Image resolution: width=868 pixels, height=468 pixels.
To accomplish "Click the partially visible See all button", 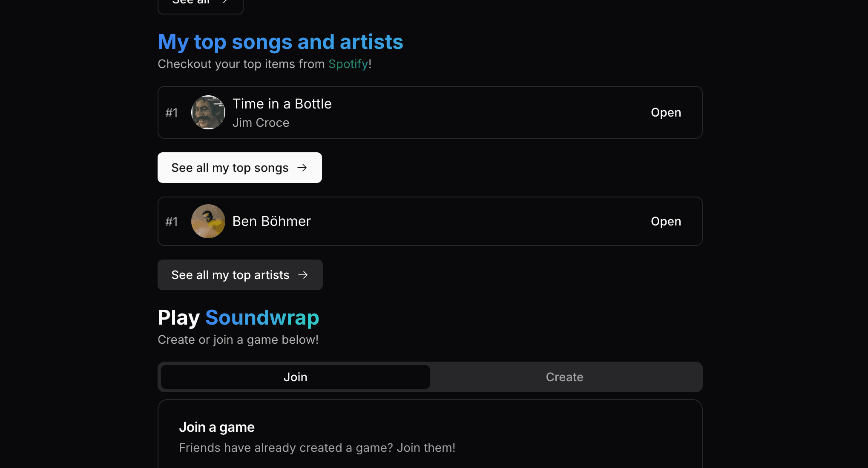I will pyautogui.click(x=200, y=4).
